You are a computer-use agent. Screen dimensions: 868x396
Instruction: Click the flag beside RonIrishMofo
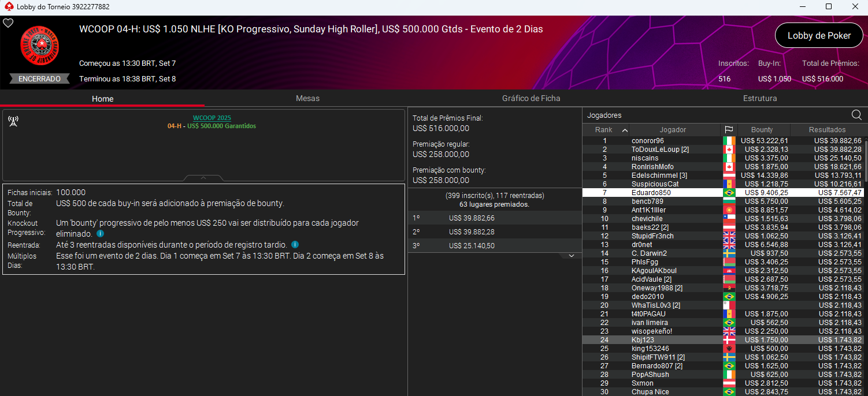[x=729, y=167]
